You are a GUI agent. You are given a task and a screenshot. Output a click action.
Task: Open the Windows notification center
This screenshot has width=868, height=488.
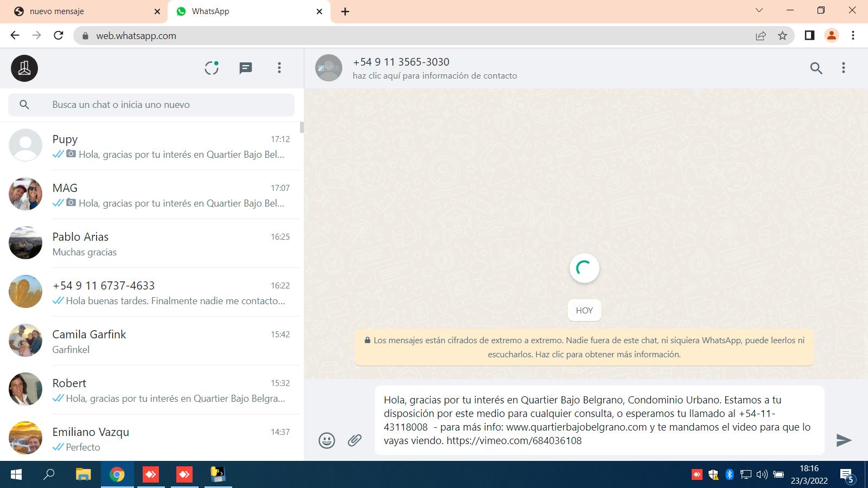847,476
